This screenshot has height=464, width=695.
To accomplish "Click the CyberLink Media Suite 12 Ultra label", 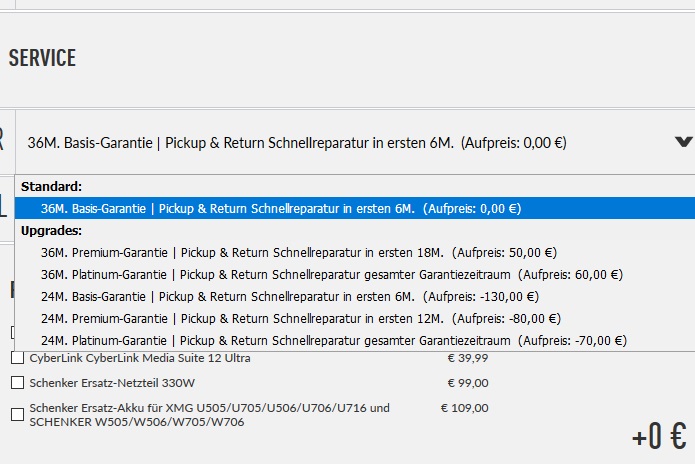I will [x=140, y=358].
